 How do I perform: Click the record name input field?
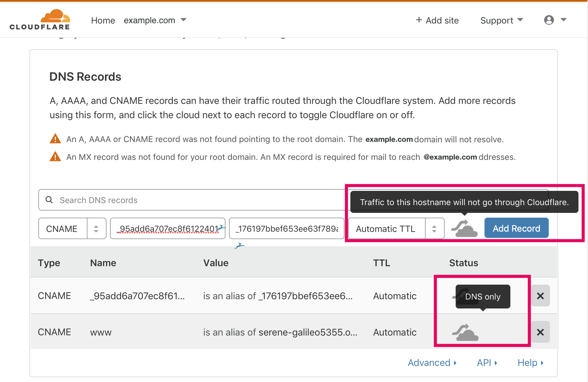[168, 228]
